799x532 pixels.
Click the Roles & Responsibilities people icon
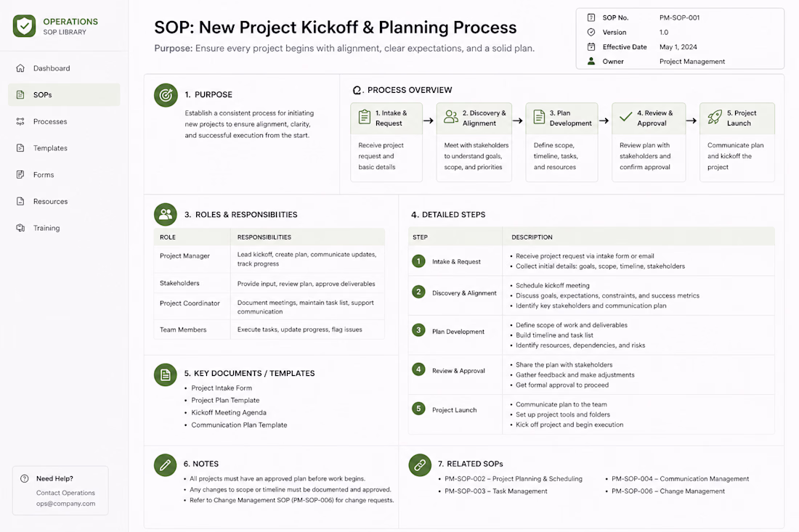(166, 214)
